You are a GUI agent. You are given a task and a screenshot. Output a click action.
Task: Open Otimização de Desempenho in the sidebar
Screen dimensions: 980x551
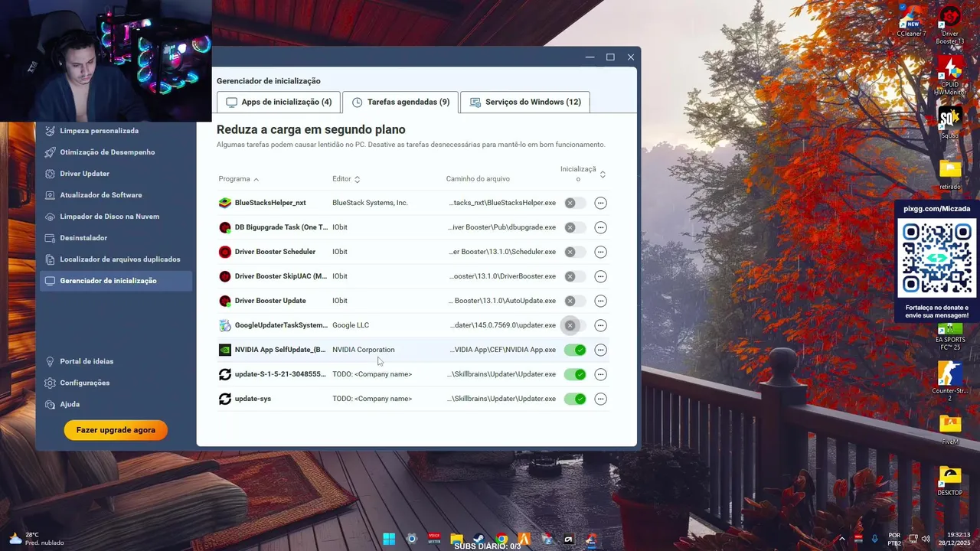pyautogui.click(x=115, y=152)
